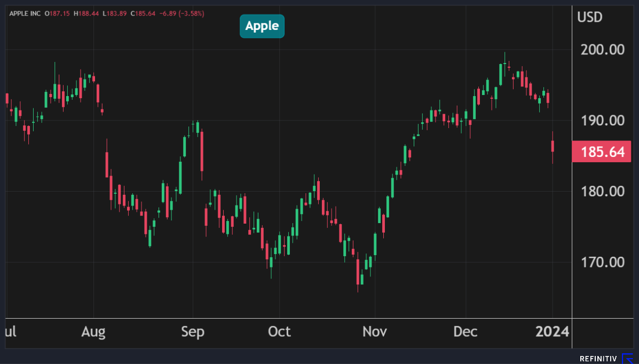Click the high price H188.44 value
Viewport: 639px width, 364px height.
click(86, 13)
